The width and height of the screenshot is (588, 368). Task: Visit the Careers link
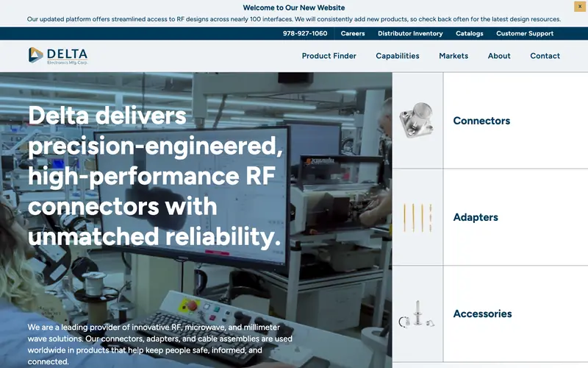(x=353, y=33)
